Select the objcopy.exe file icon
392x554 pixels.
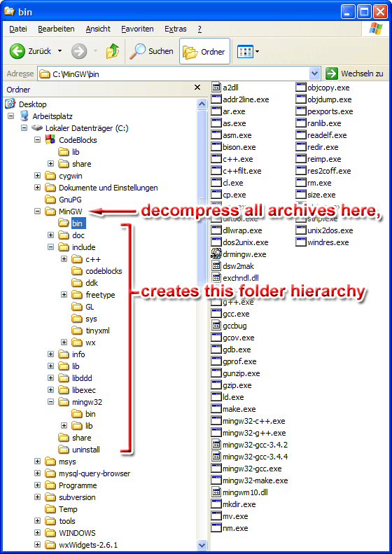301,88
